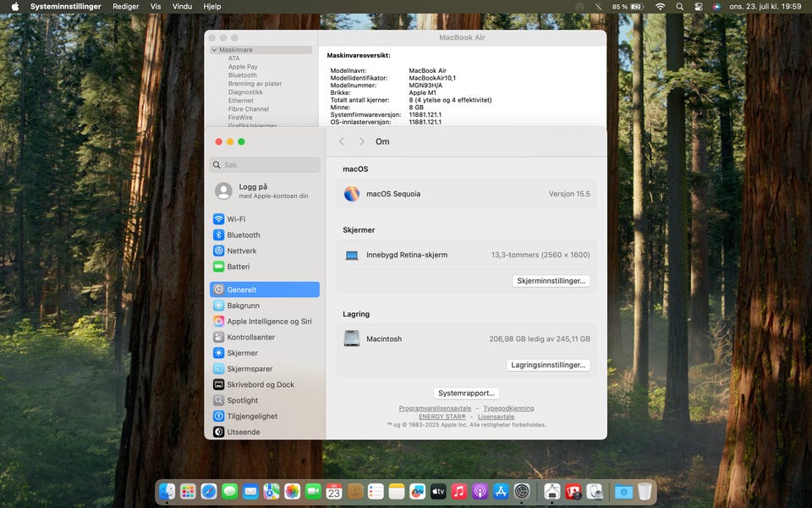
Task: Launch Freeform from the Dock
Action: (x=417, y=491)
